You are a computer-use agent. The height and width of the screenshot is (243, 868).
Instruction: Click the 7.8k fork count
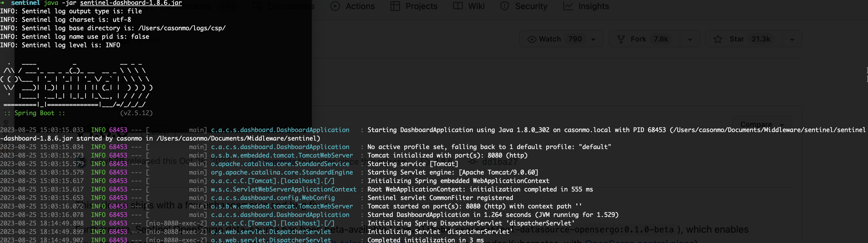pyautogui.click(x=661, y=39)
